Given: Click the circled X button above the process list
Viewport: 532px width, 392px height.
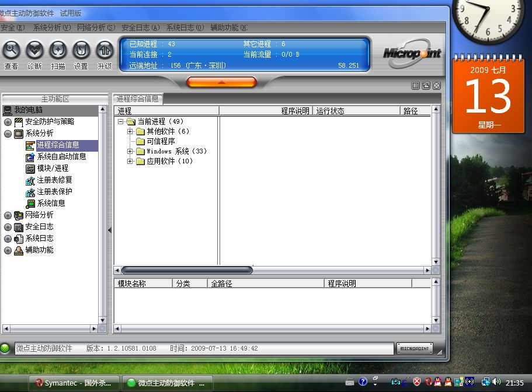Looking at the screenshot, I should pos(437,85).
